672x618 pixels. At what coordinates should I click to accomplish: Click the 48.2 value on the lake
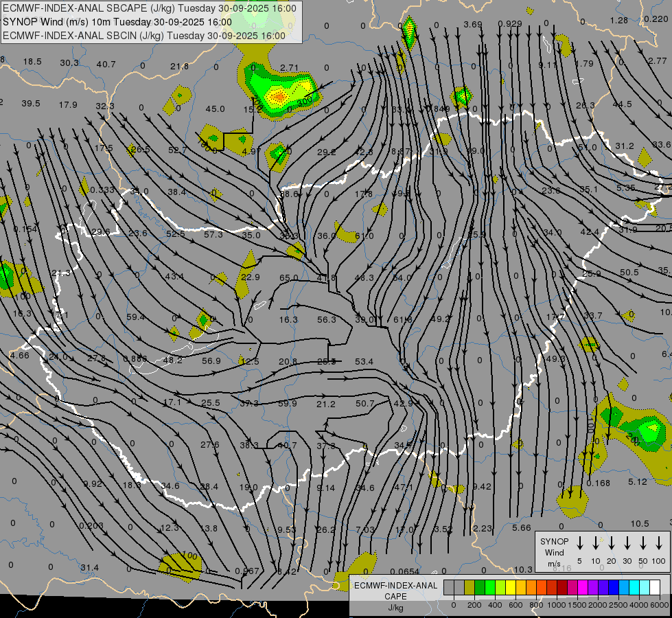173,360
